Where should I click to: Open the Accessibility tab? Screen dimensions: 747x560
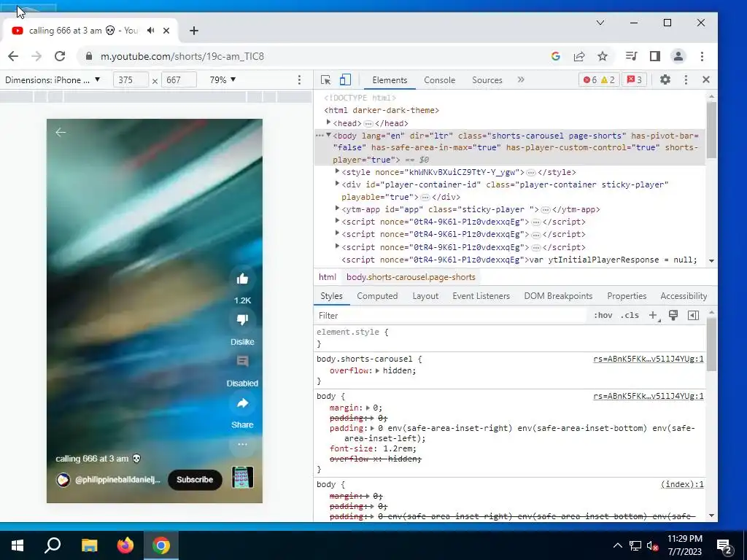(683, 296)
